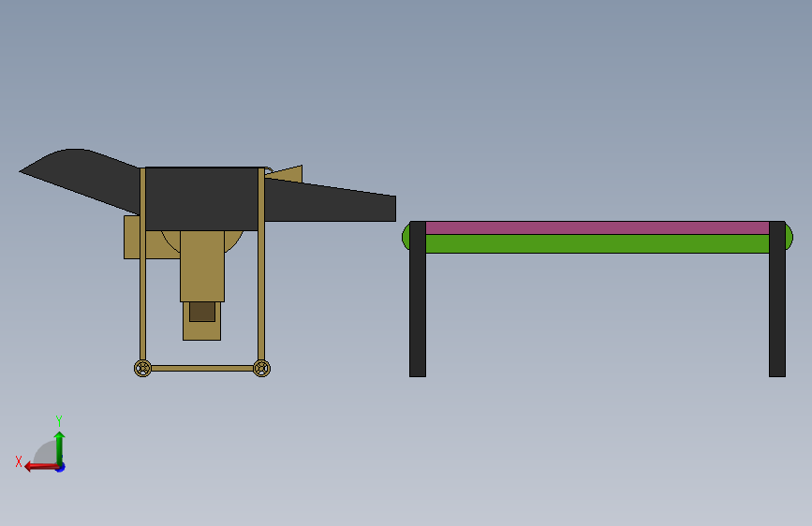Click the green Y axis arrow of the triad
This screenshot has height=526, width=812.
pos(60,447)
